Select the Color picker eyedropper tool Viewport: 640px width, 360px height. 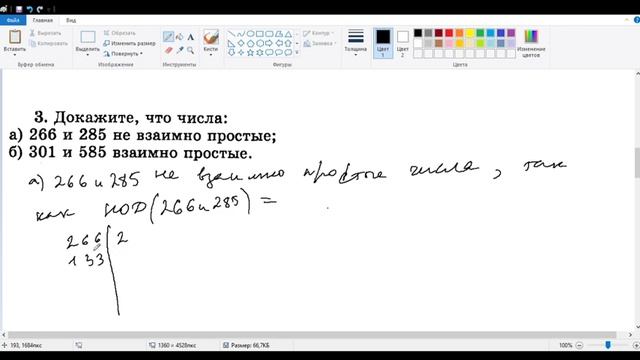click(180, 50)
